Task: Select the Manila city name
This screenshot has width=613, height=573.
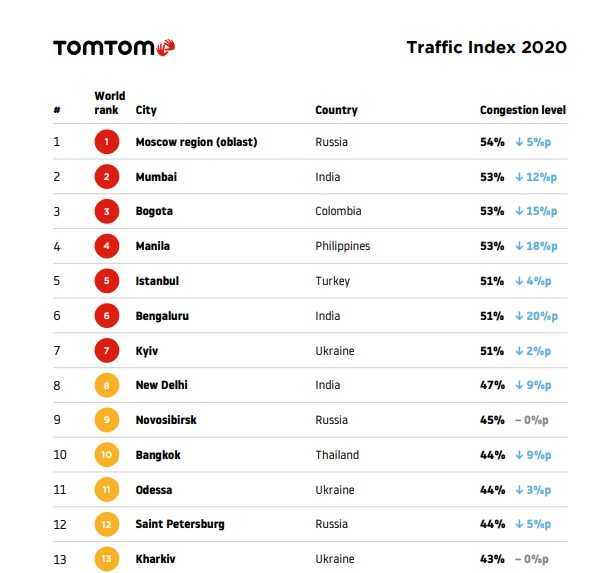Action: point(152,246)
